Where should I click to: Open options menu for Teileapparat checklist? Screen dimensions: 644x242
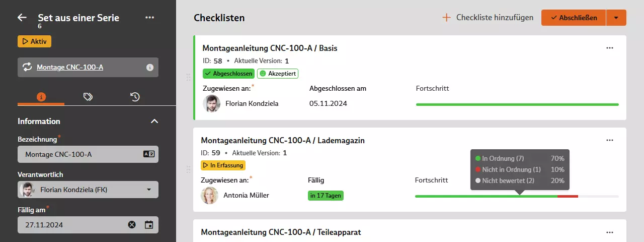click(x=610, y=232)
